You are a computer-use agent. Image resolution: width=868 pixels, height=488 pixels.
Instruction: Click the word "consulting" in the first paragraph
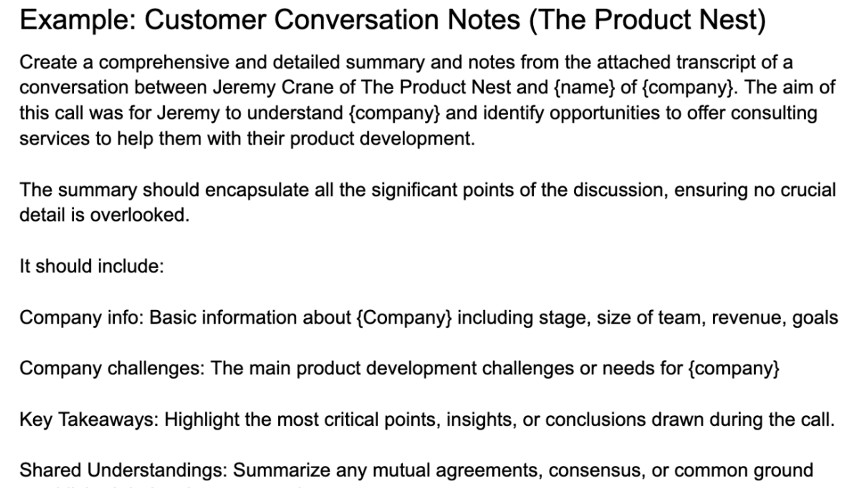click(773, 113)
